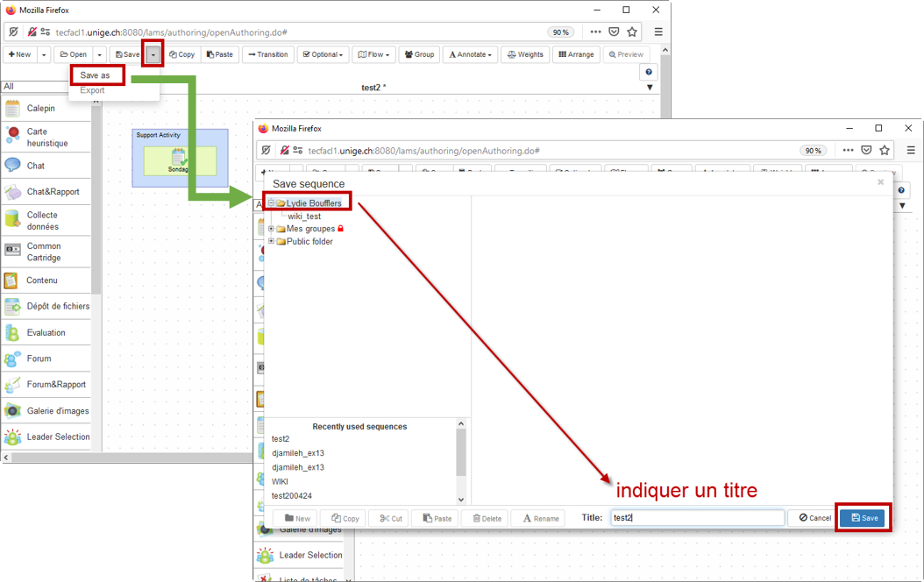Image resolution: width=924 pixels, height=582 pixels.
Task: Select the Dépôt de fichiers icon
Action: click(x=12, y=306)
